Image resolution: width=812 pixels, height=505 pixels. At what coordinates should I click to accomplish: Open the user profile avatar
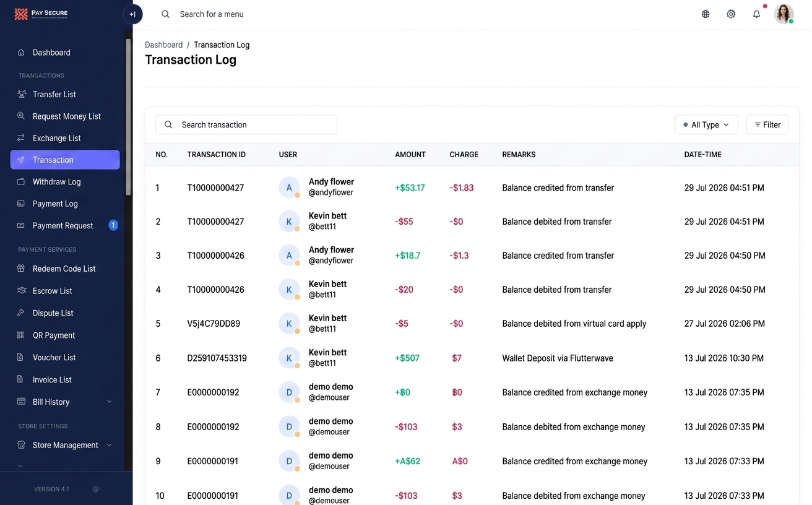(x=784, y=14)
